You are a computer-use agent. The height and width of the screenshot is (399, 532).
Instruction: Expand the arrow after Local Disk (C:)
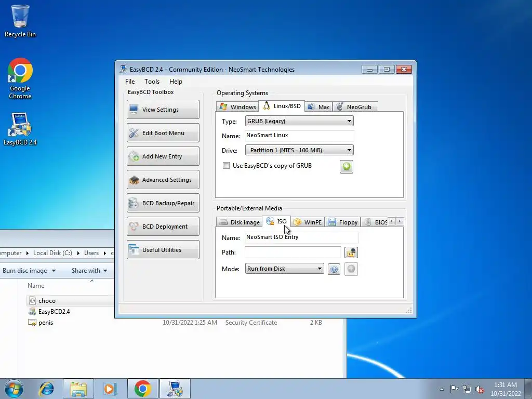click(x=78, y=253)
